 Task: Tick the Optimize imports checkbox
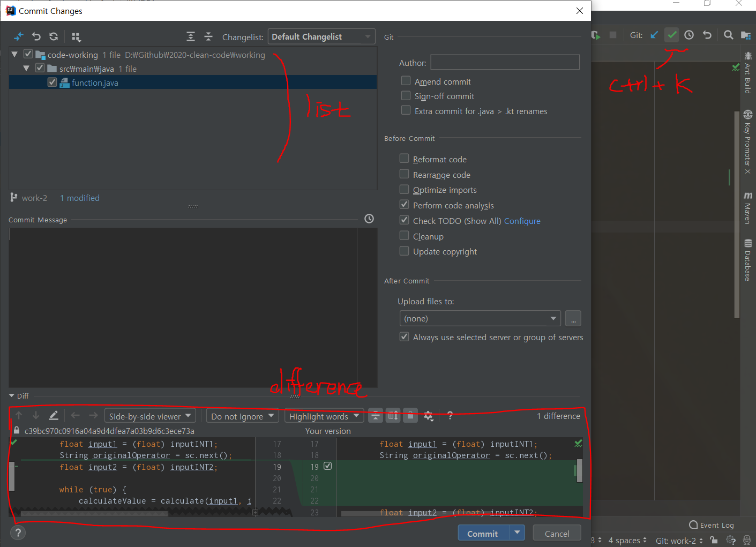point(405,189)
